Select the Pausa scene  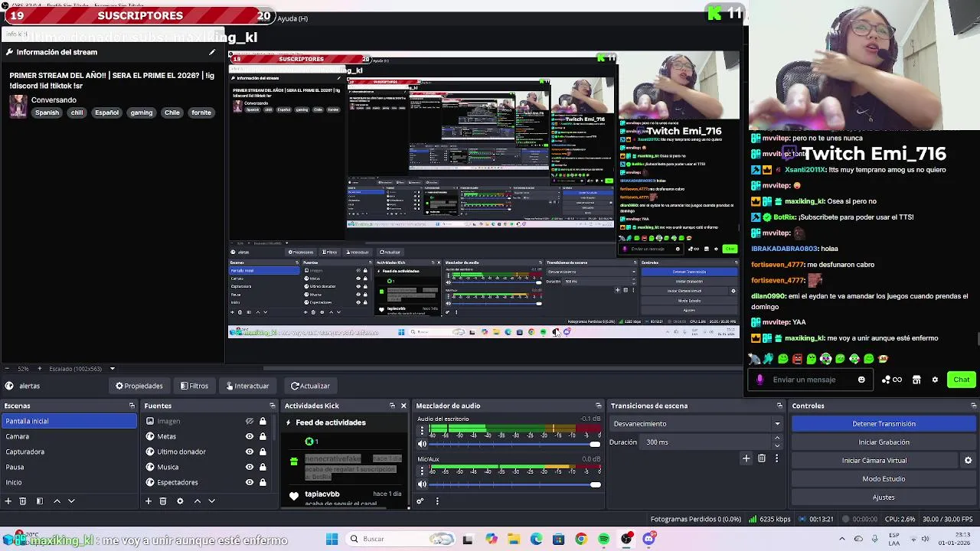tap(69, 467)
